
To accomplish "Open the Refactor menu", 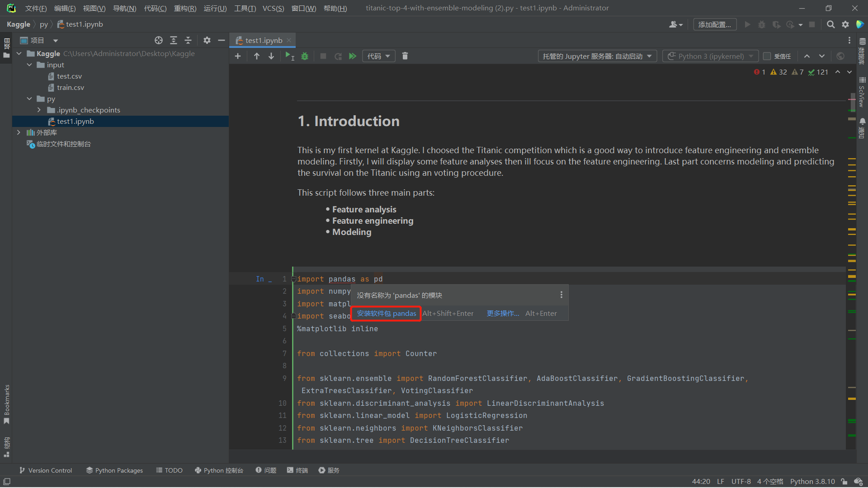I will coord(185,8).
